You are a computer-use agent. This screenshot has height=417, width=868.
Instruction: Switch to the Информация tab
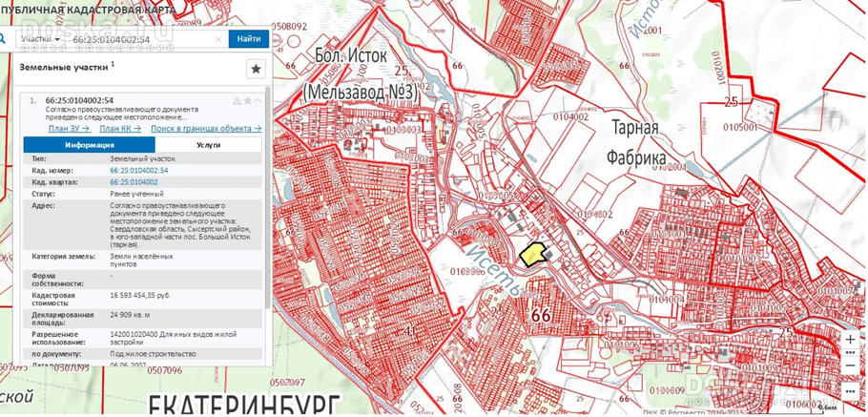click(90, 145)
